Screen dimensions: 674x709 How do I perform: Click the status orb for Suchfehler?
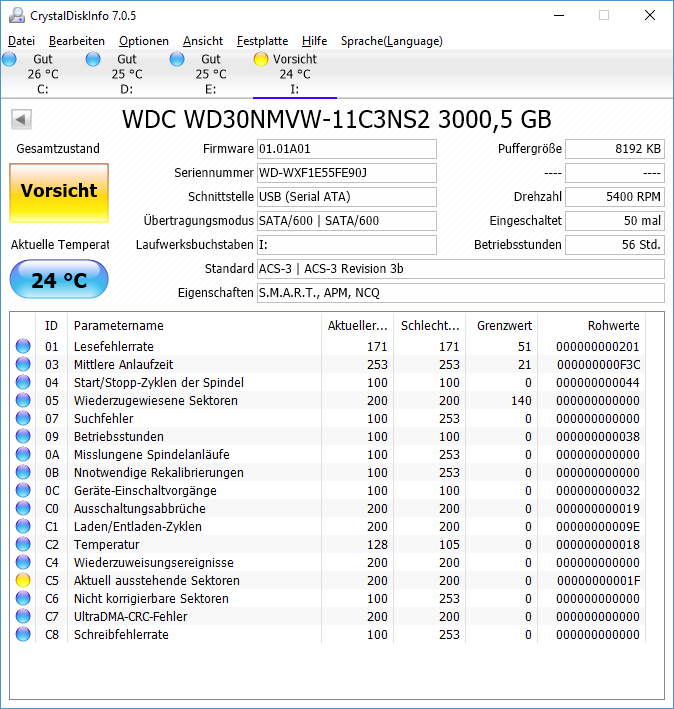(23, 418)
